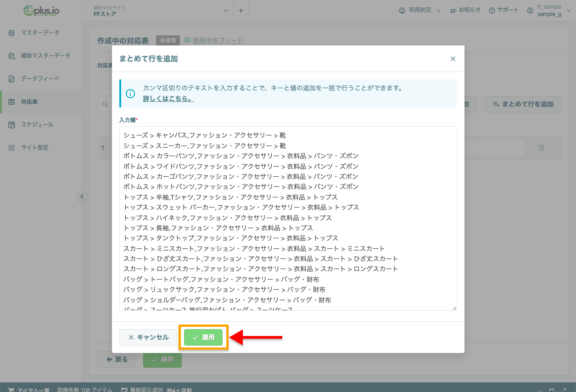576x392 pixels.
Task: Click the line starting 'トップス > 半袖,Tシャツ'
Action: 230,197
